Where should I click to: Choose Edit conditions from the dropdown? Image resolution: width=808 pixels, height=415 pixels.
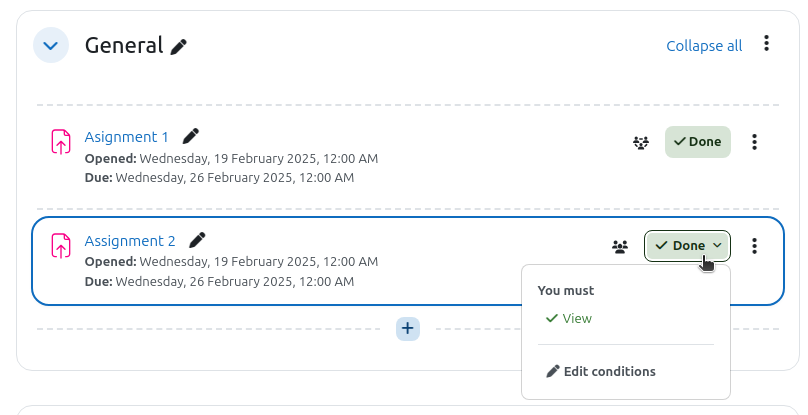click(x=601, y=372)
